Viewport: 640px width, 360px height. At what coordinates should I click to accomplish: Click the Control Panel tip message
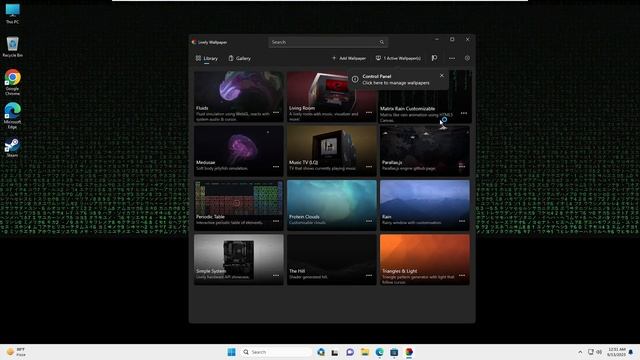[396, 80]
